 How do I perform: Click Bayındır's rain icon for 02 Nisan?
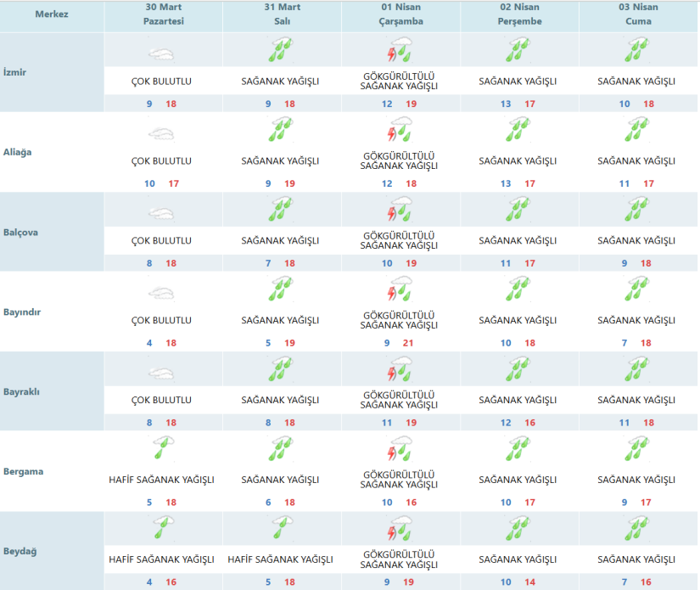518,292
